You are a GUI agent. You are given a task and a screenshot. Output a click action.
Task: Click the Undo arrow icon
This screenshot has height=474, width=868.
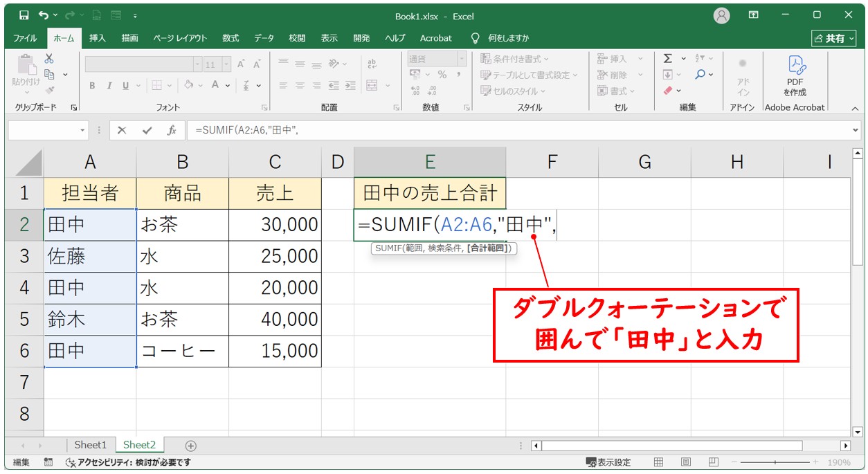pos(44,15)
